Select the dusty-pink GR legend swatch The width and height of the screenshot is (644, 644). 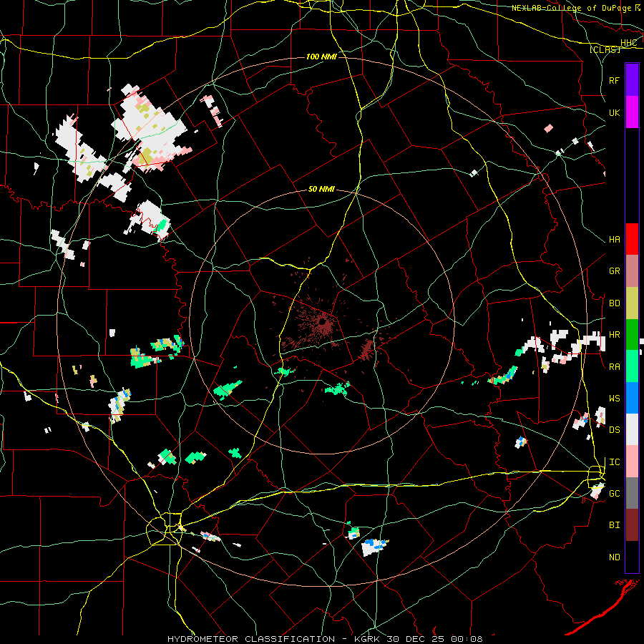tap(632, 271)
